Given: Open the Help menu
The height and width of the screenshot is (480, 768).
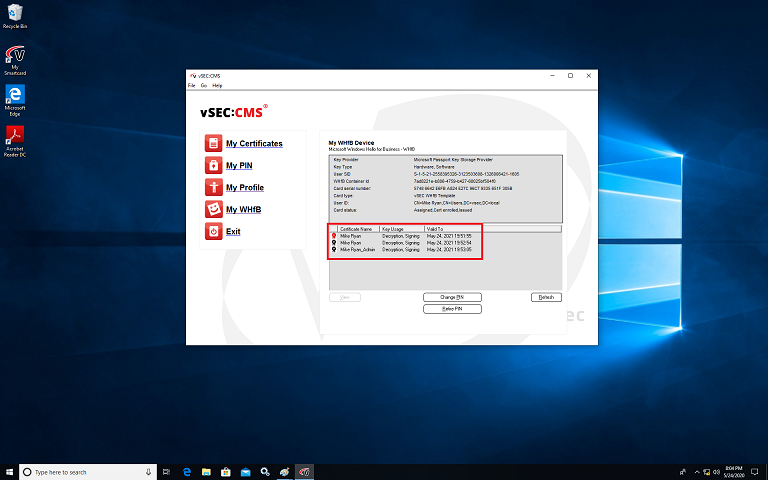Looking at the screenshot, I should [217, 86].
